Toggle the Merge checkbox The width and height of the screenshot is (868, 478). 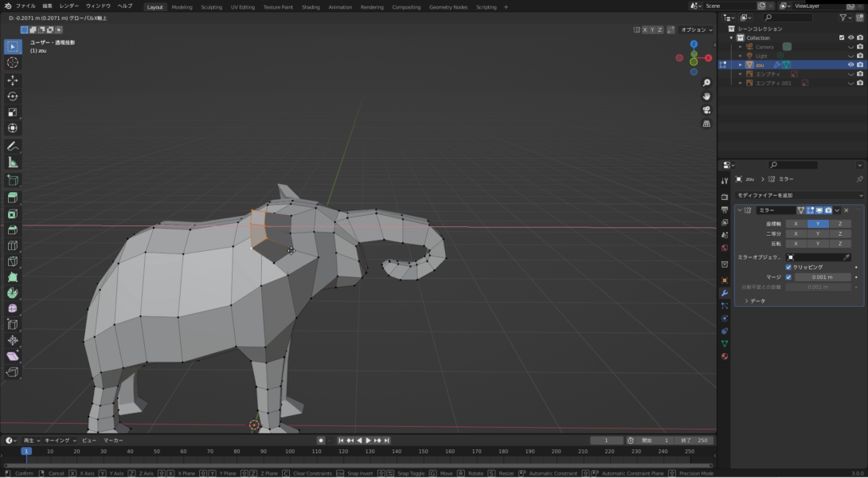788,277
